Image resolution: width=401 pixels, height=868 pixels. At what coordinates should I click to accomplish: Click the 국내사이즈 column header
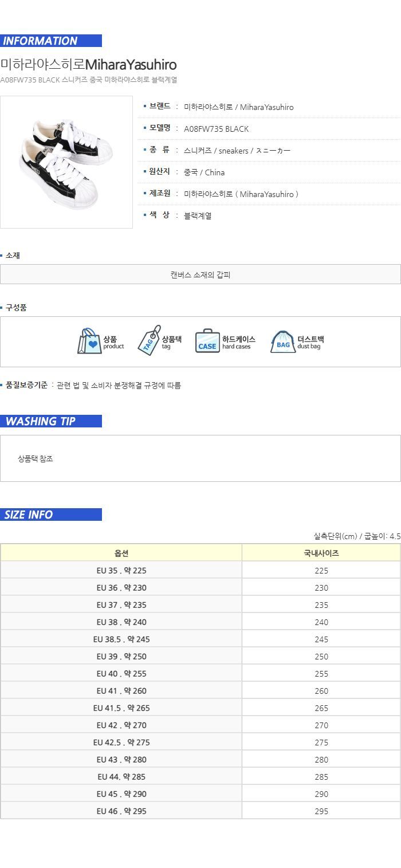[x=321, y=553]
